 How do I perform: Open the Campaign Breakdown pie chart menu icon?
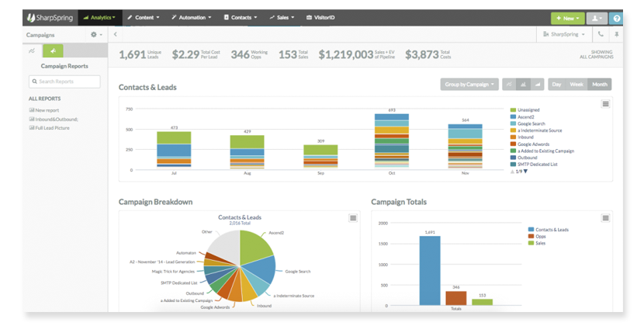pos(353,218)
